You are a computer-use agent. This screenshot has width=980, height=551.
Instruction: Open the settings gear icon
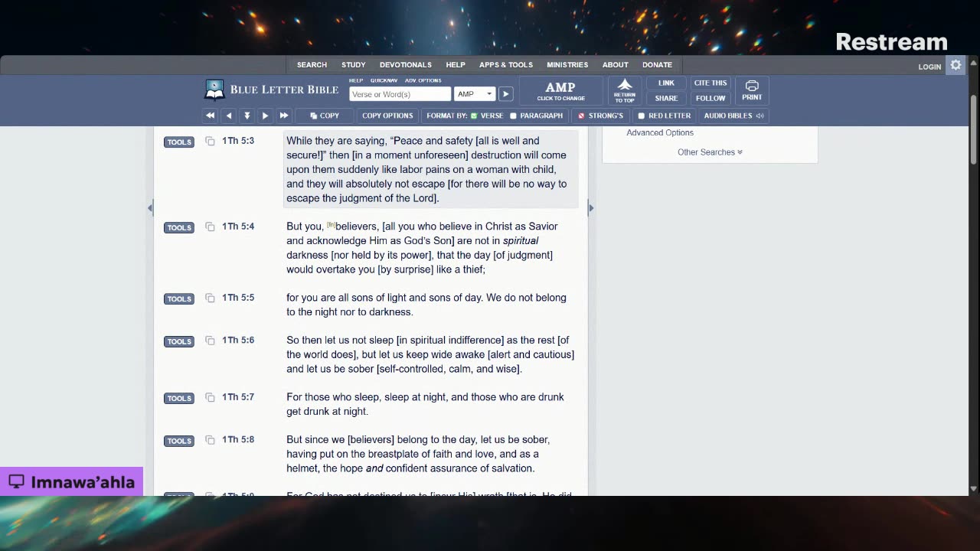[955, 65]
